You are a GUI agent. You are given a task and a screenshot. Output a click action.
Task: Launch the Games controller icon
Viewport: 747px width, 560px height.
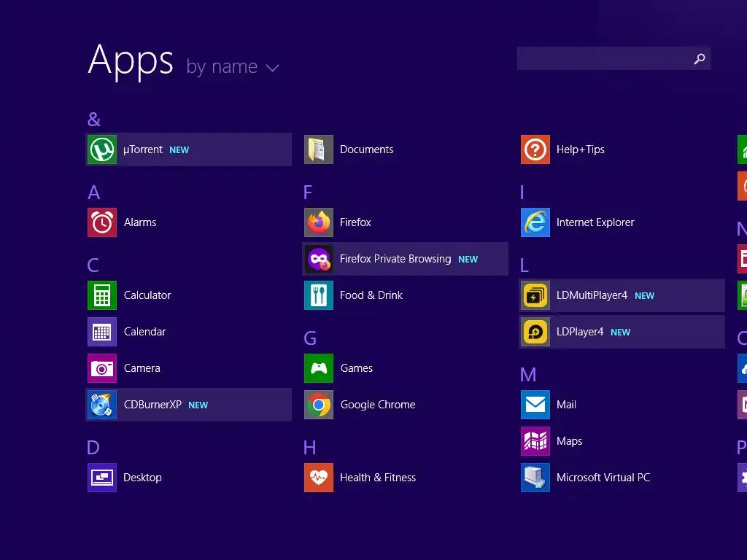tap(319, 368)
